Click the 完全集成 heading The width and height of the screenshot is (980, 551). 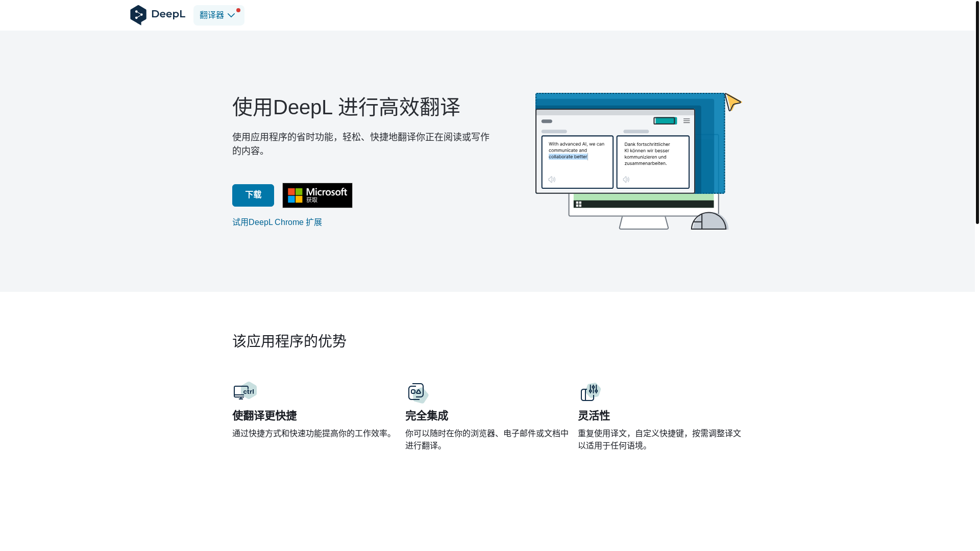tap(427, 416)
